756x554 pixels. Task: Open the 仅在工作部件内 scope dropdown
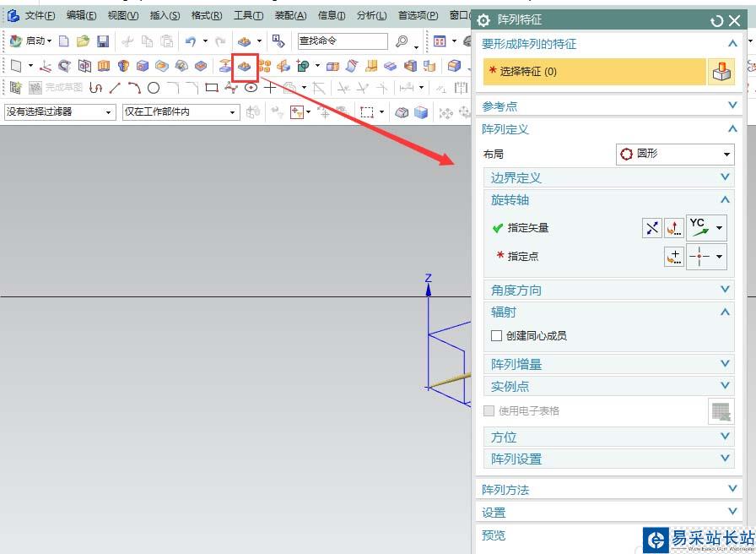tap(181, 112)
